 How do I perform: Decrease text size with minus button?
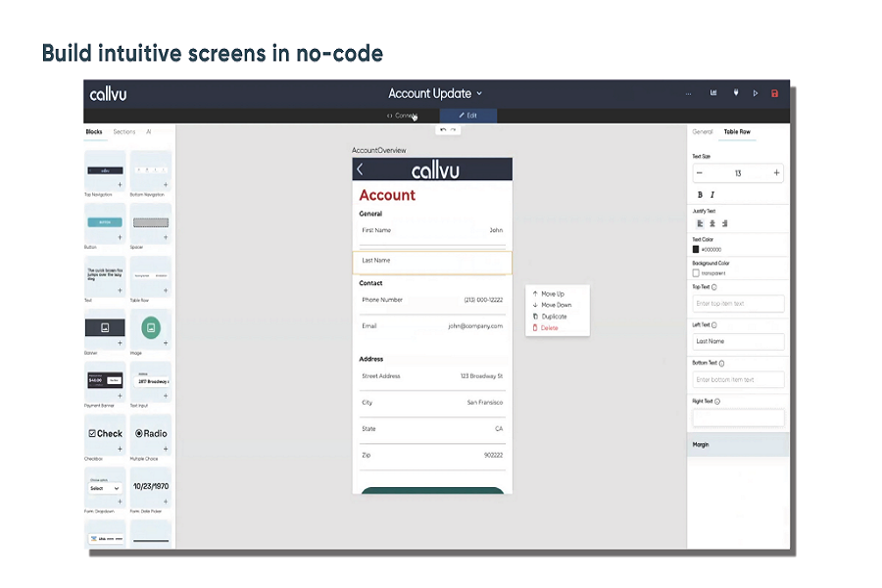coord(699,173)
